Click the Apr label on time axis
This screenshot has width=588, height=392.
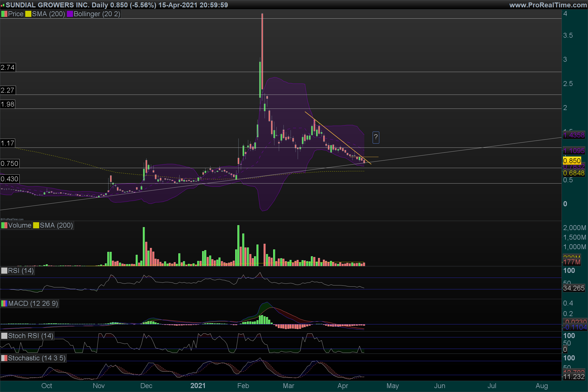(x=343, y=386)
